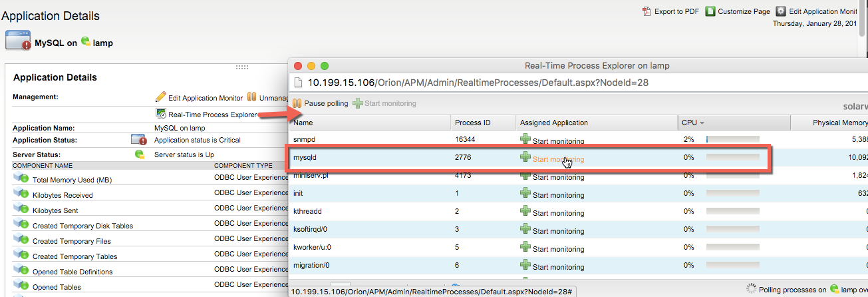Click the Unmanage pause icon
The width and height of the screenshot is (868, 297).
[x=252, y=97]
